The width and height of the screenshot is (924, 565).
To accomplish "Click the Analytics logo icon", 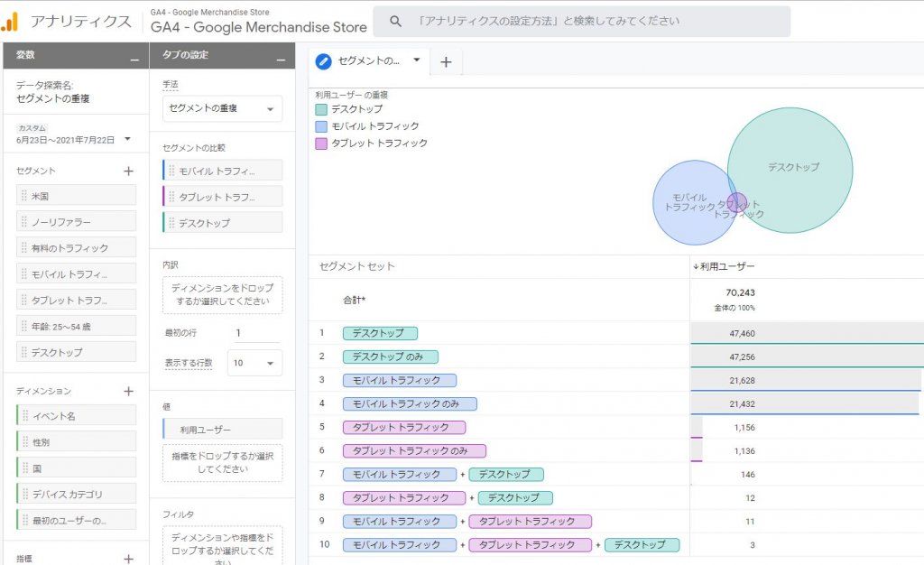I will [10, 21].
